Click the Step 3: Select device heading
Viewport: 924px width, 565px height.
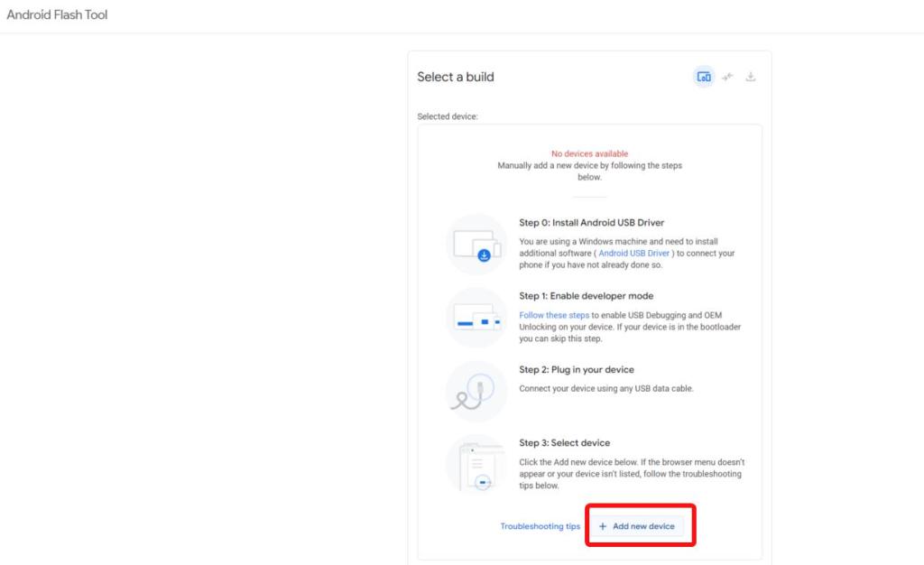pyautogui.click(x=565, y=442)
